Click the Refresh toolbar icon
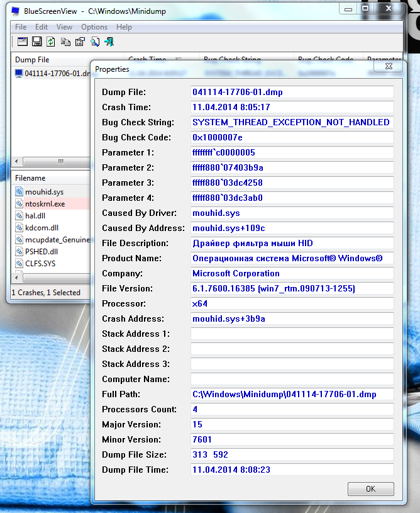 [51, 42]
